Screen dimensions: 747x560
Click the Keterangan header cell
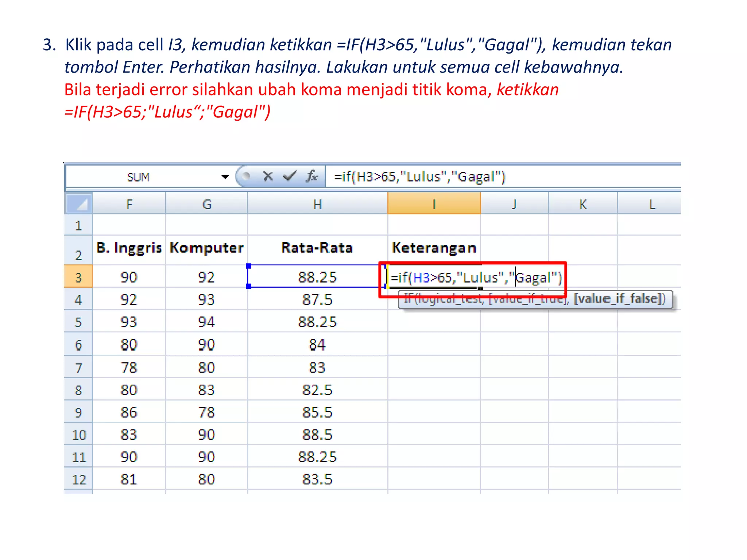pos(434,248)
